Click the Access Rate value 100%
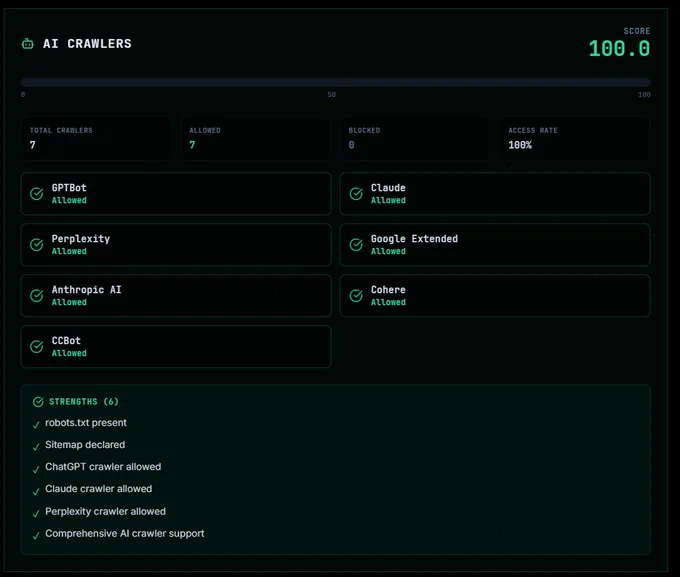The image size is (680, 577). pyautogui.click(x=520, y=145)
